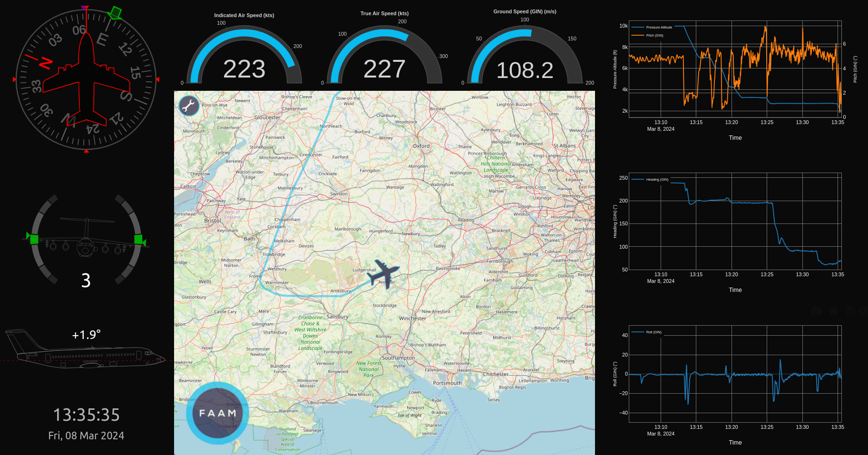Click the Southampton label on the map
This screenshot has width=868, height=455.
[398, 358]
